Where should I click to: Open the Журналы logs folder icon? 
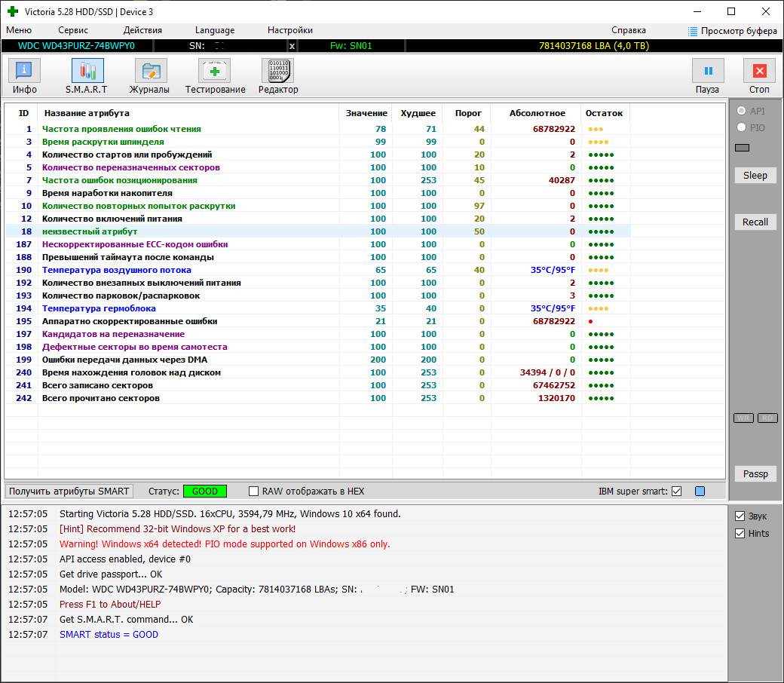pyautogui.click(x=151, y=72)
